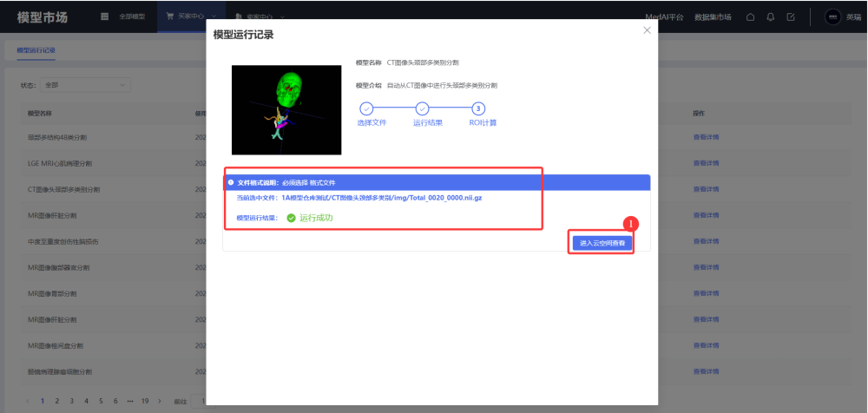Select LGE MRI心肌病理分割 model name
868x413 pixels.
[x=60, y=163]
